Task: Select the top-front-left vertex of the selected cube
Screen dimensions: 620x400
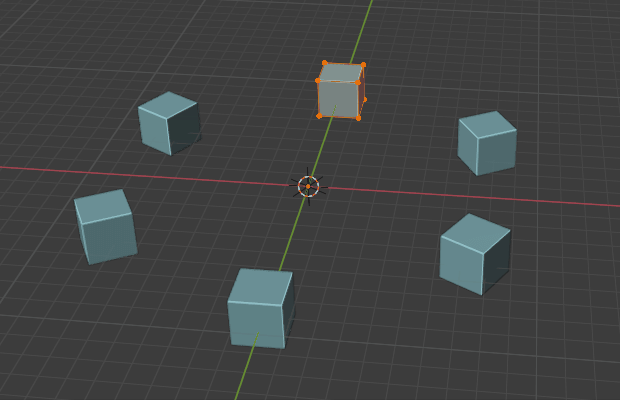Action: tap(318, 81)
